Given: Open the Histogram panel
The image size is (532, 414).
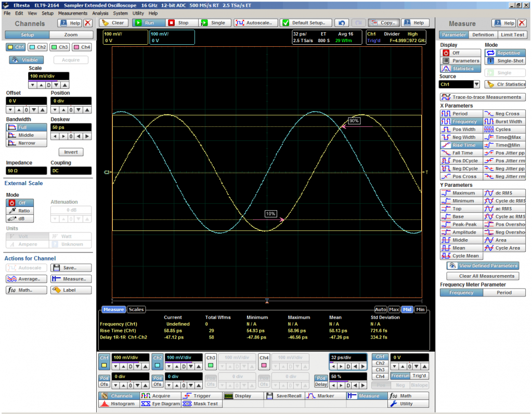Looking at the screenshot, I should point(117,404).
